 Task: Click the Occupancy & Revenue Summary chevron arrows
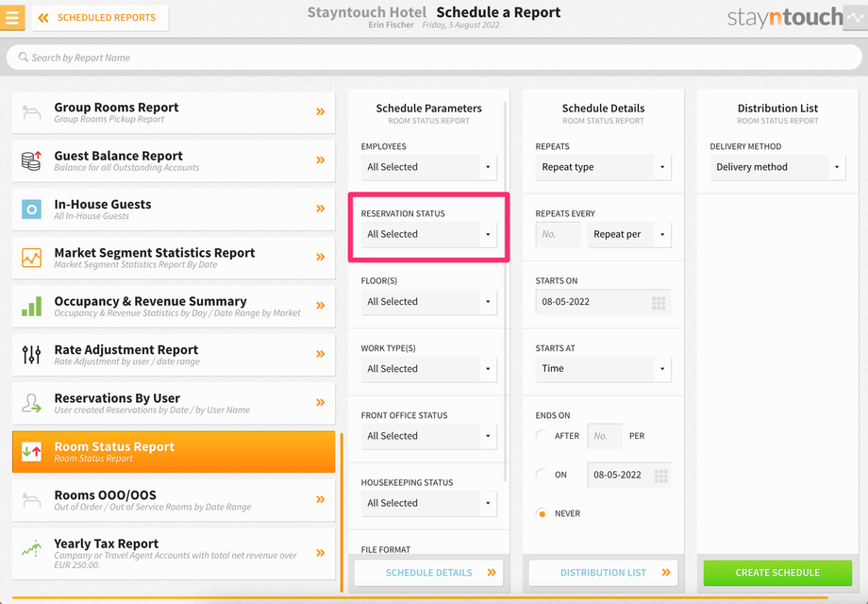pyautogui.click(x=321, y=306)
